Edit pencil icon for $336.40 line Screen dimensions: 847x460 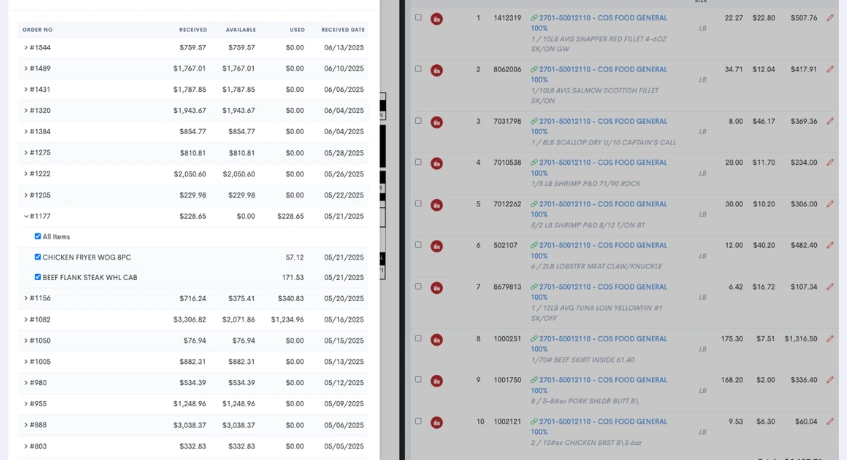tap(830, 380)
